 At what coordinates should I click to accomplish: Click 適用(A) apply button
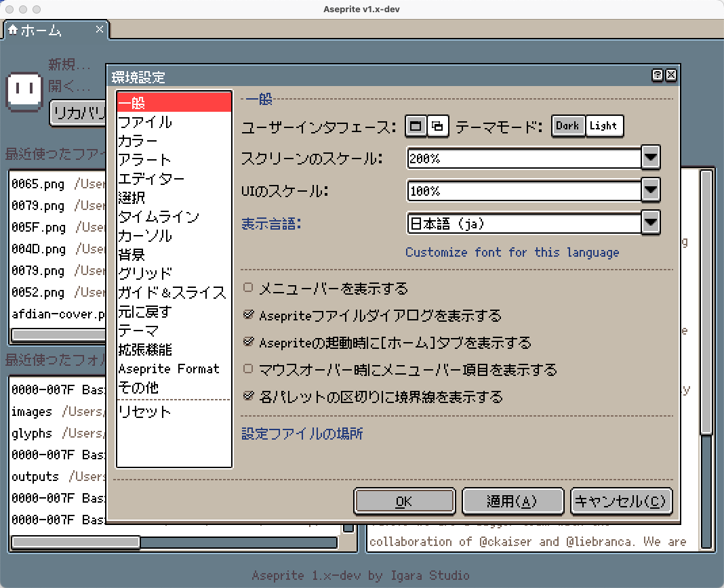(x=512, y=501)
